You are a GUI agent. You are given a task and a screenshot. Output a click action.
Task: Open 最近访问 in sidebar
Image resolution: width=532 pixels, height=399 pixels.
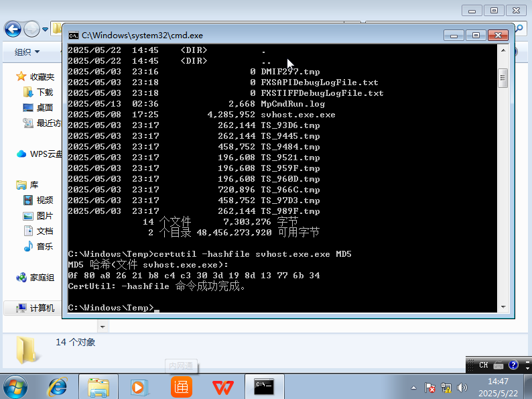(x=49, y=123)
